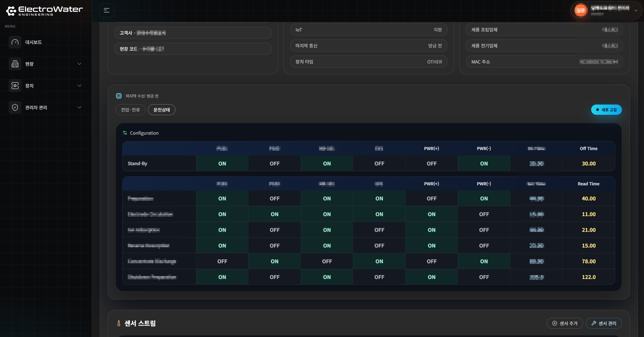Click the 센서 추가 button
Screen dimensions: 644x337
click(565, 323)
